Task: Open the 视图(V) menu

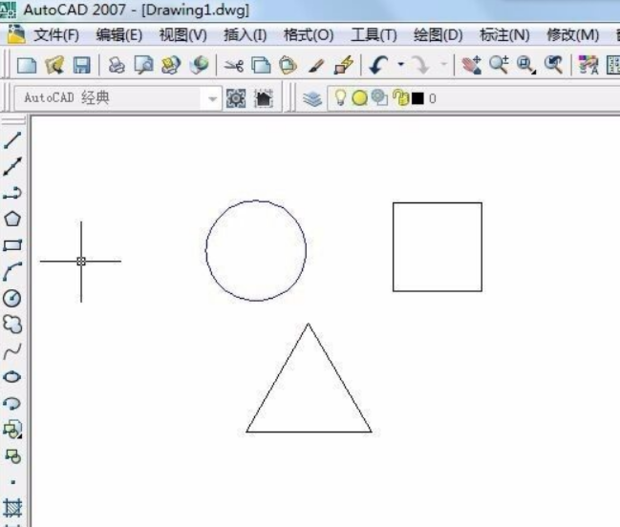Action: (183, 35)
